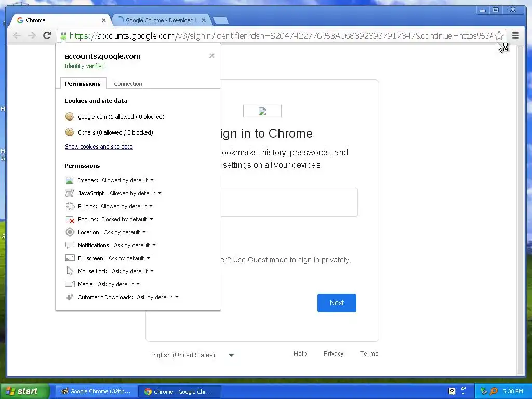
Task: Reload the current page
Action: tap(47, 36)
